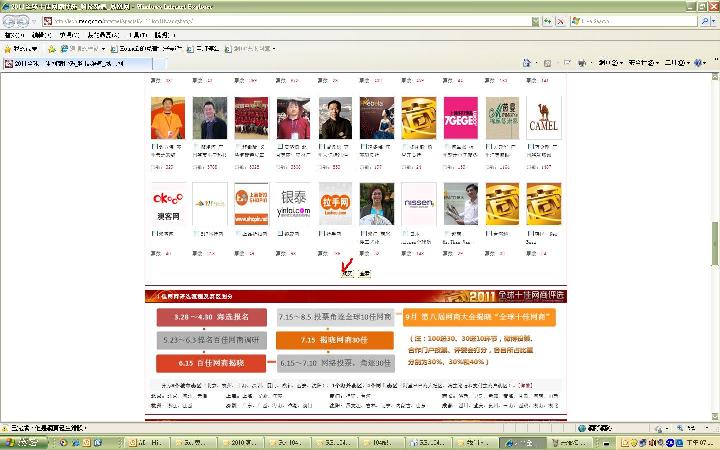Tick the checkbox under the woman holding fan photo
This screenshot has height=450, width=720.
(363, 234)
